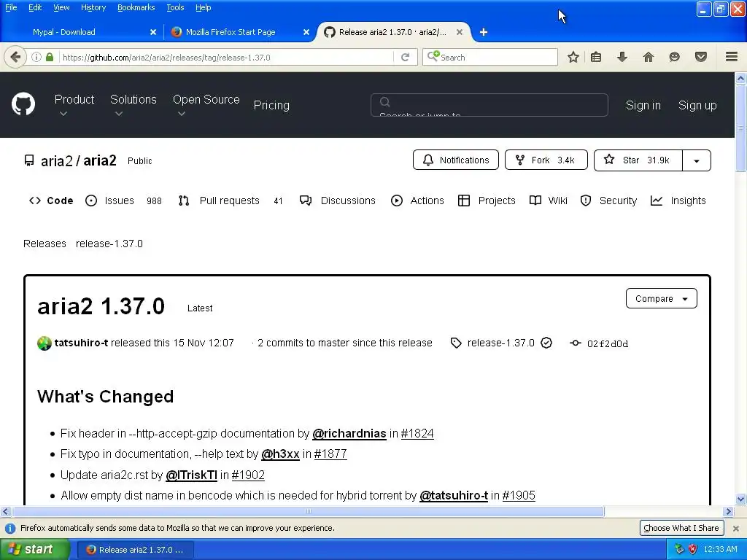The width and height of the screenshot is (747, 560).
Task: Open the Pull requests tab
Action: click(x=231, y=201)
